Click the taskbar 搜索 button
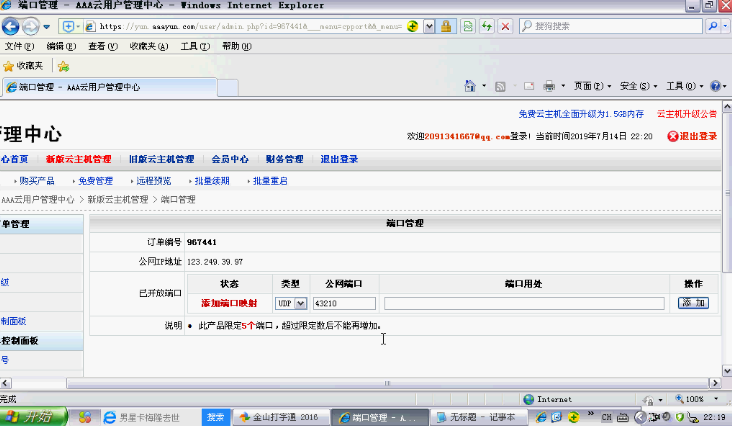The width and height of the screenshot is (732, 426). [x=216, y=417]
